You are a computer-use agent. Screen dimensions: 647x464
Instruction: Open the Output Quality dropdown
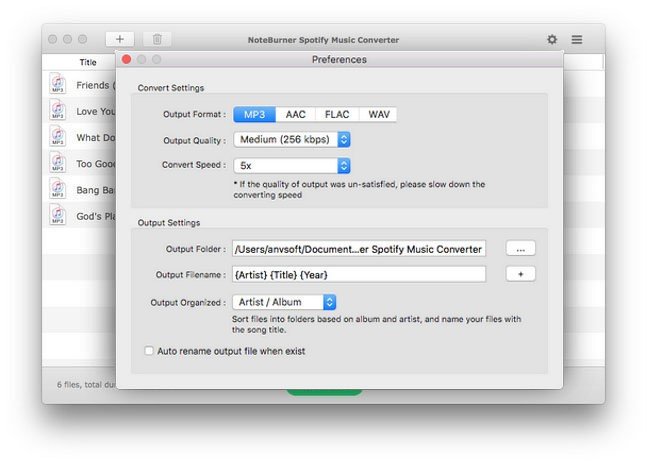click(292, 139)
